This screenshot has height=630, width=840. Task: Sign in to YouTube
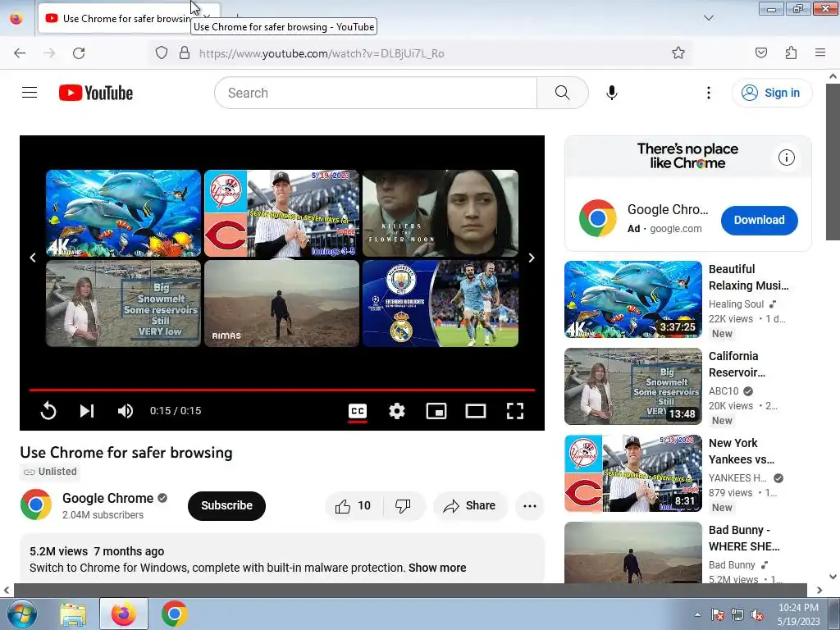[x=772, y=93]
